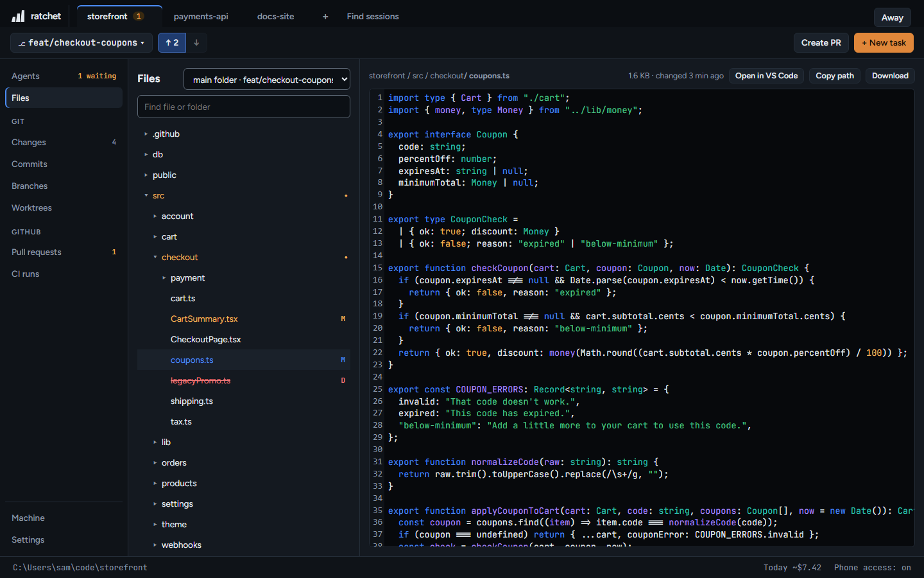Click code line number 15
924x578 pixels.
click(x=377, y=268)
